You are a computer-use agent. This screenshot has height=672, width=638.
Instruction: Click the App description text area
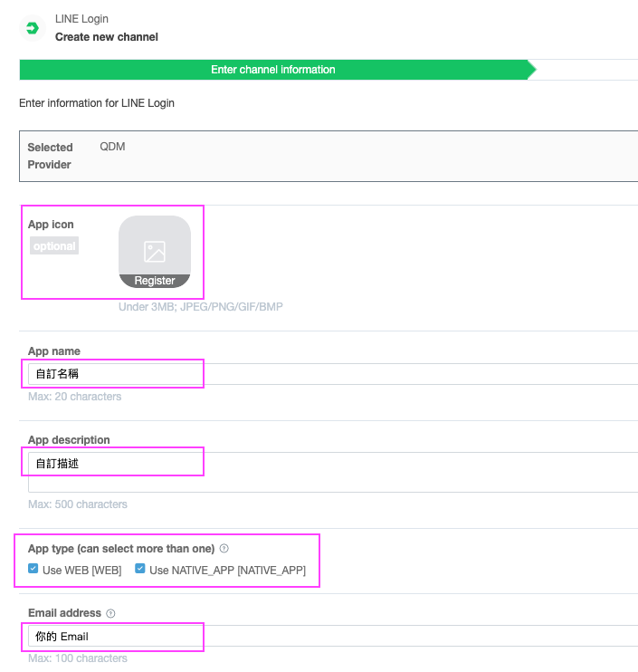333,472
